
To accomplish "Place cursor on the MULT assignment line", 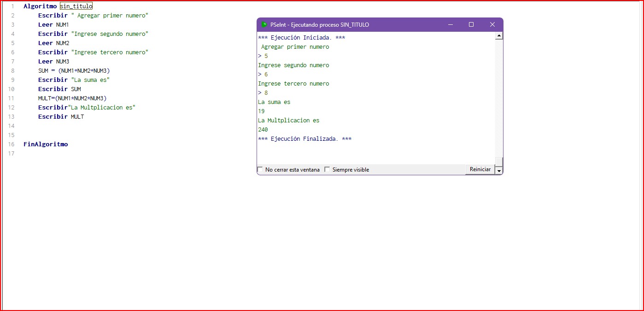I will (x=72, y=98).
